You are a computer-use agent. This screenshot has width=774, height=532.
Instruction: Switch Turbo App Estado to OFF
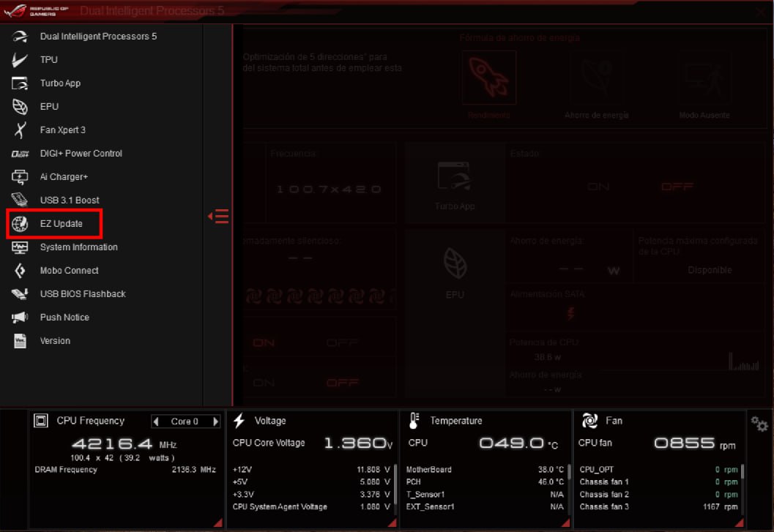pos(677,187)
